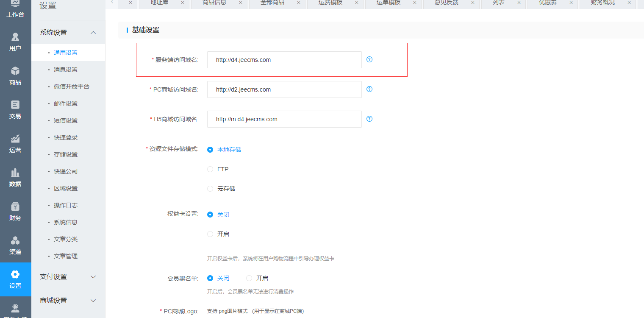Switch to the 运营 operations section
The height and width of the screenshot is (318, 644).
click(x=15, y=144)
